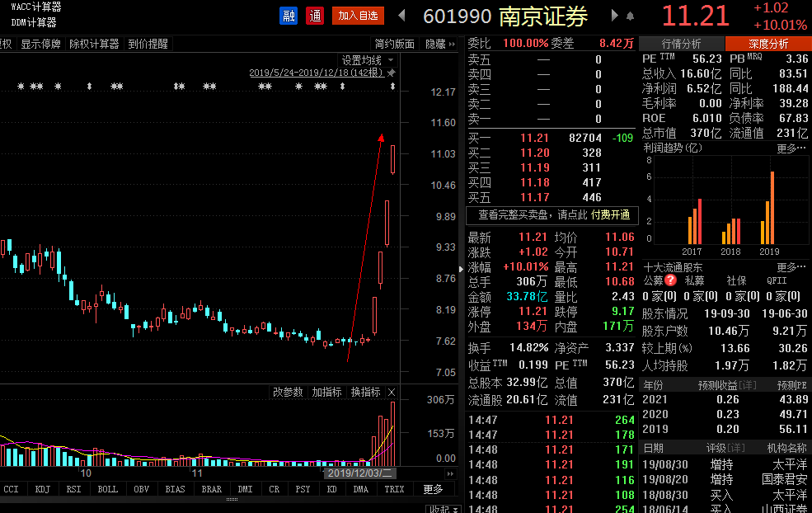Click the 2021 forecast earnings row
This screenshot has height=513, width=812.
[x=725, y=399]
